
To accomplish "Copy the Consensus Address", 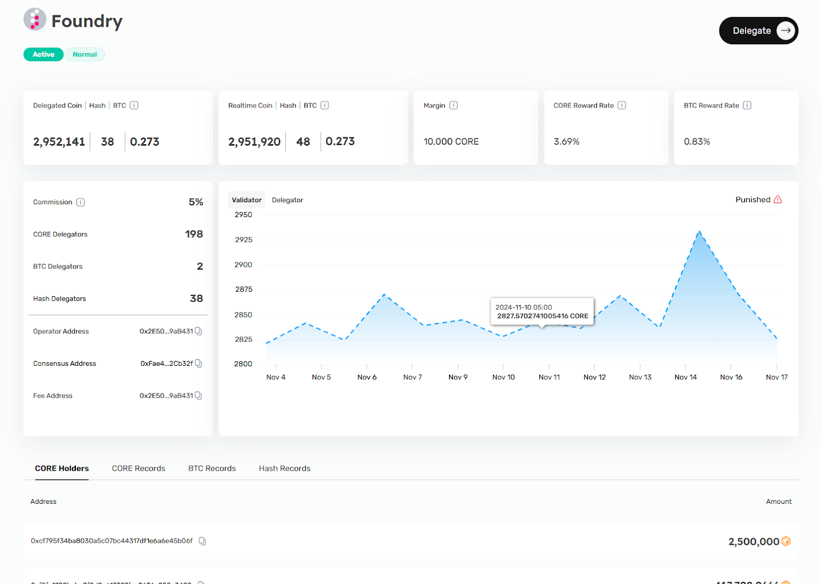I will coord(198,363).
